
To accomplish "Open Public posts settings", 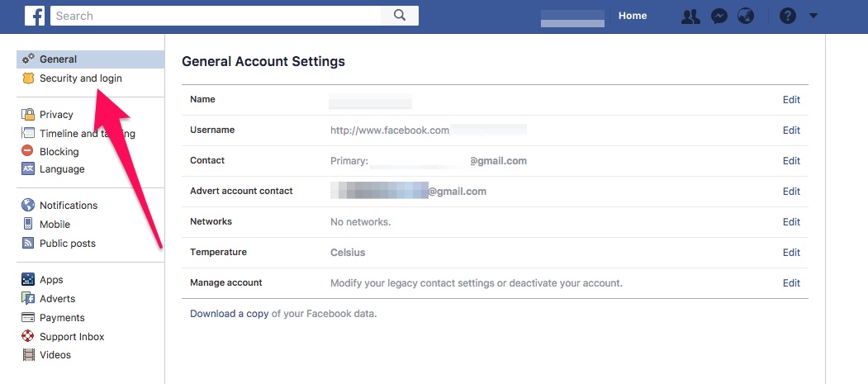I will (68, 244).
